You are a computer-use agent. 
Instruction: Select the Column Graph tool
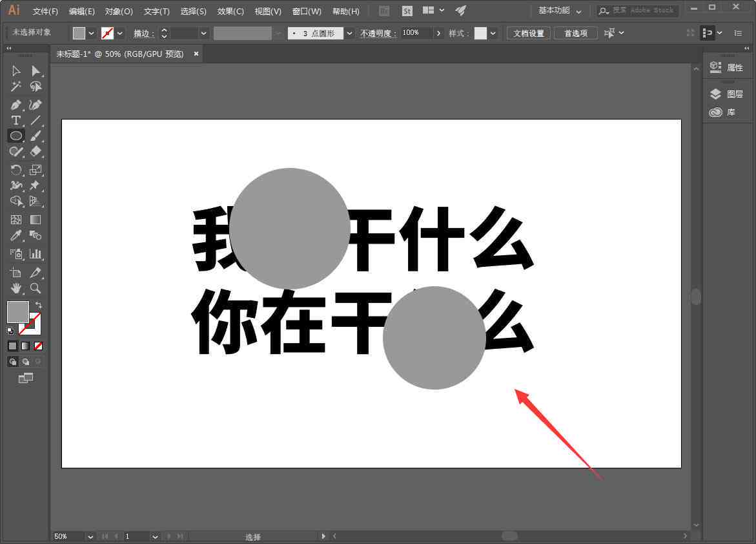click(x=36, y=254)
